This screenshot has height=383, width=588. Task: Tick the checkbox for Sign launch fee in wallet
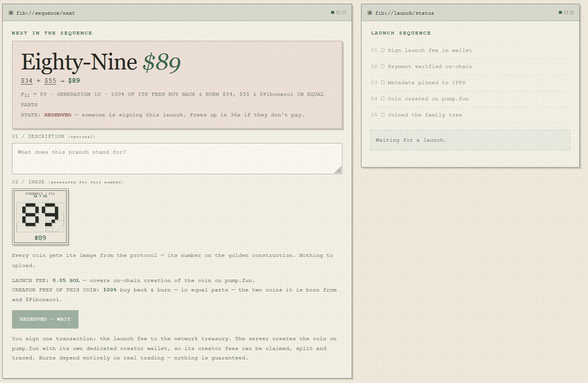(383, 50)
